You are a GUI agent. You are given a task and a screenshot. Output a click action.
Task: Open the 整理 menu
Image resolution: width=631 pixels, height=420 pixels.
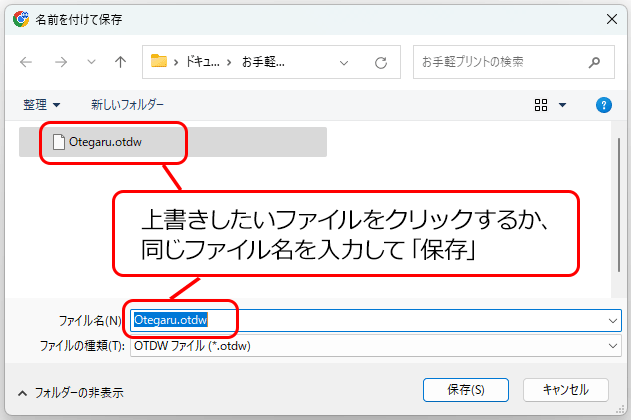tap(42, 105)
